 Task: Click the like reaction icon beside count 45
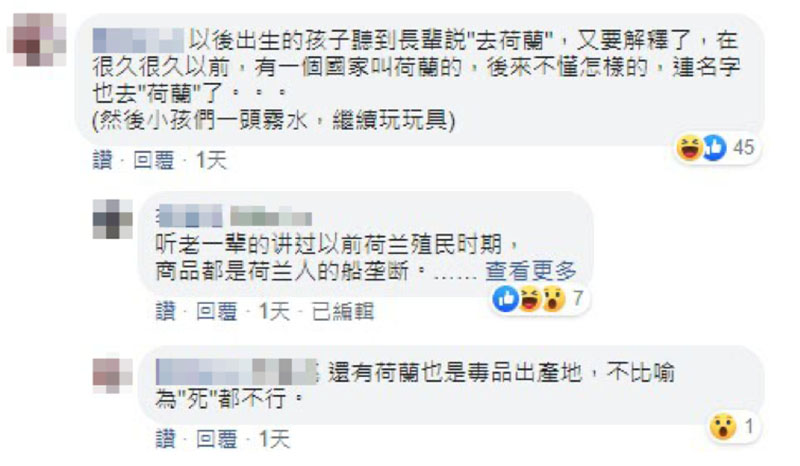pyautogui.click(x=714, y=148)
